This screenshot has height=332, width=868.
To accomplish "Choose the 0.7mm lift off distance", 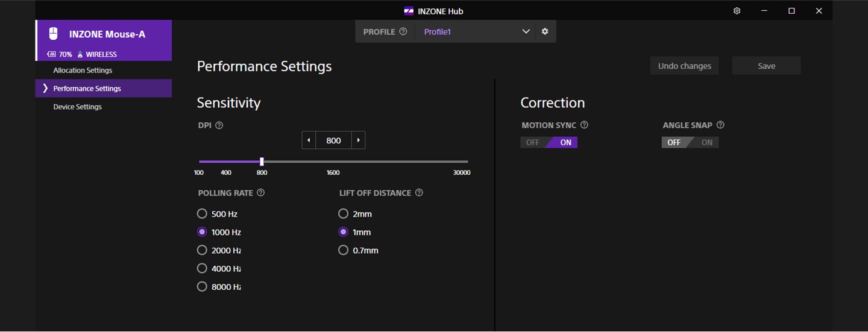I will (x=359, y=250).
